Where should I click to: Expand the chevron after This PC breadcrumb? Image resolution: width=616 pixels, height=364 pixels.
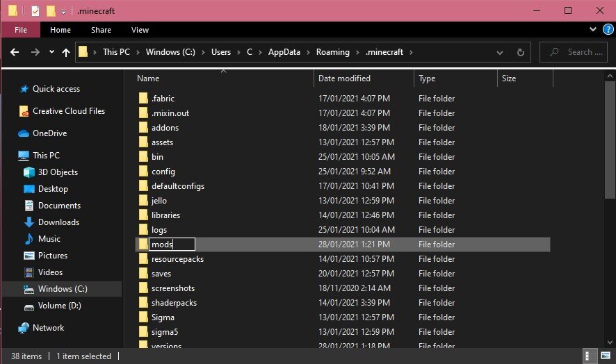click(138, 52)
